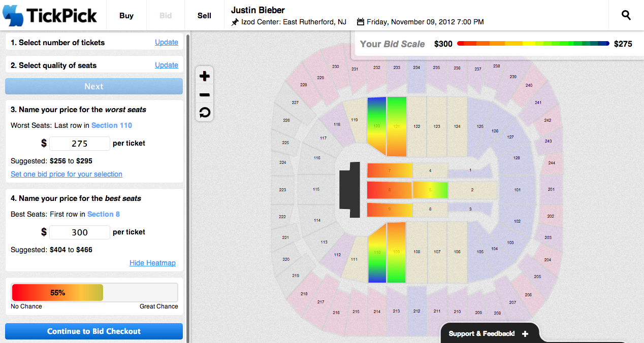Click the zoom in icon on the map

click(204, 76)
